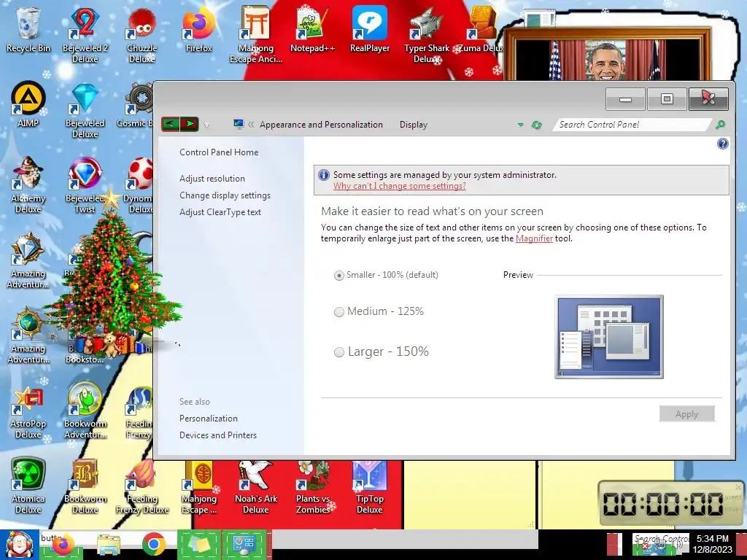Launch Bejeweled 2 Deluxe shortcut

[85, 36]
